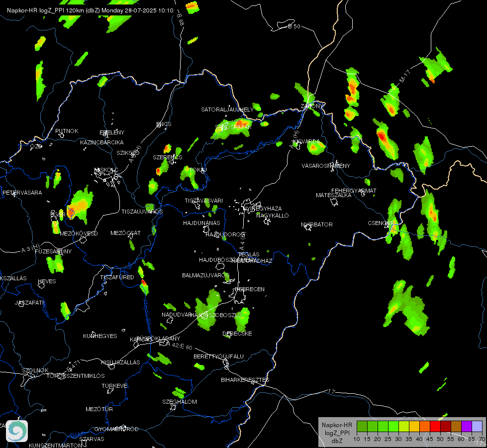
Task: Click the KISVARDA town label
Action: coord(306,141)
